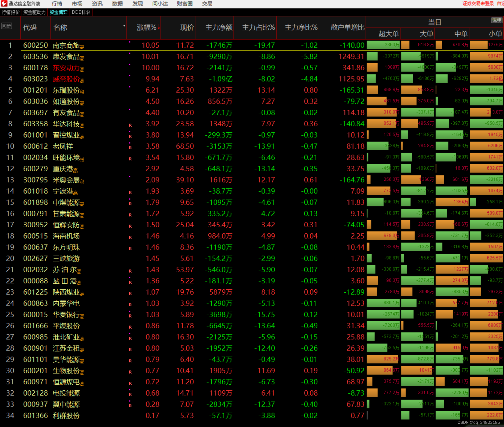Click the R marker on 陕西煤业 row
The width and height of the screenshot is (504, 427).
point(130,293)
